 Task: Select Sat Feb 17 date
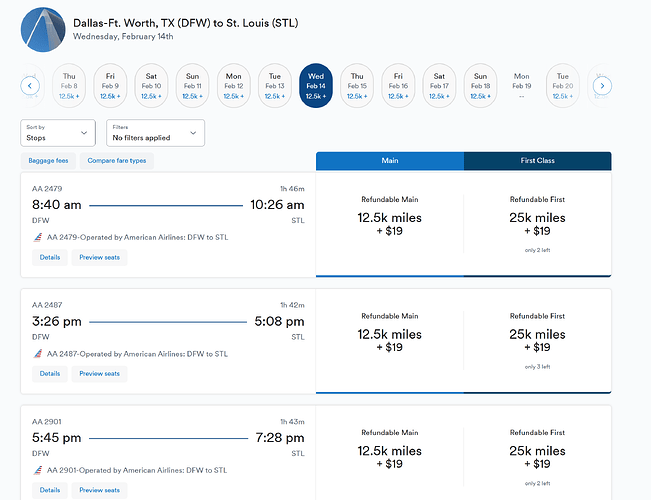coord(439,86)
